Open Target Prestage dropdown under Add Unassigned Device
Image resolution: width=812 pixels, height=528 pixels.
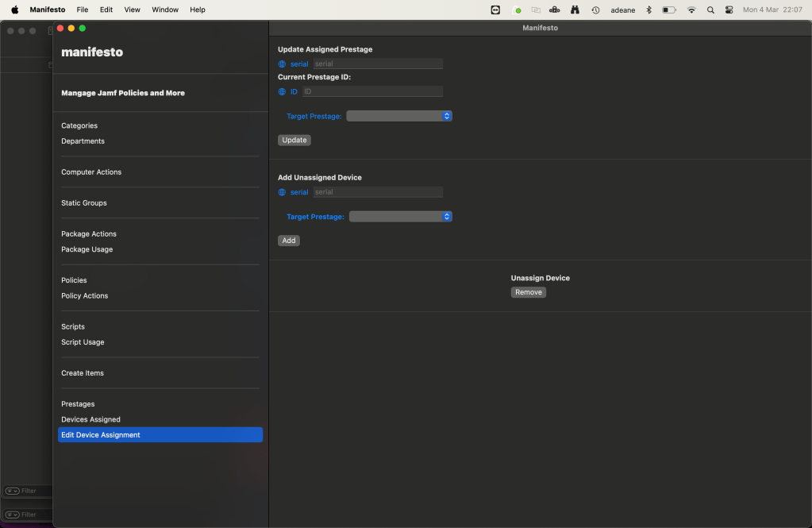401,216
